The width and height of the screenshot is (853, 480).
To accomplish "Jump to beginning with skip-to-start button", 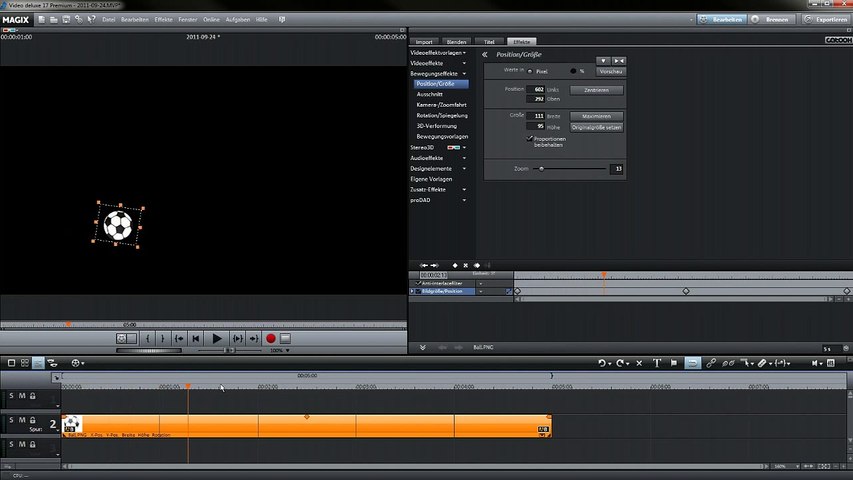I will point(196,339).
